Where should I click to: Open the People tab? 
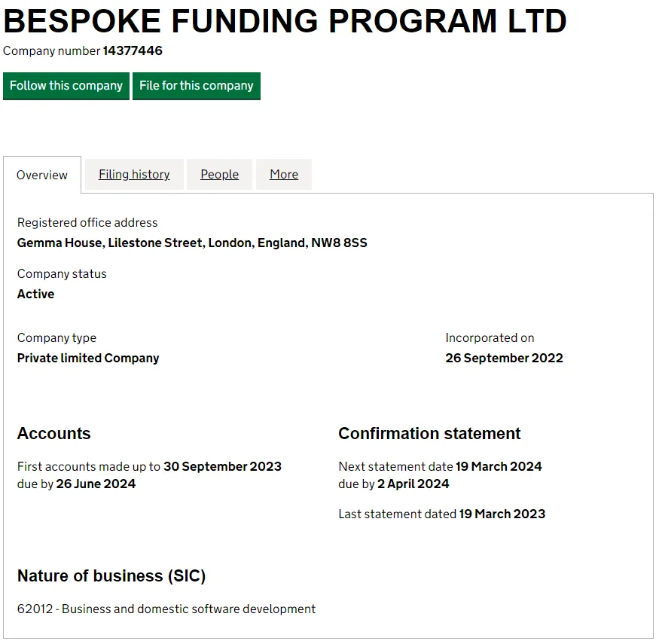219,175
